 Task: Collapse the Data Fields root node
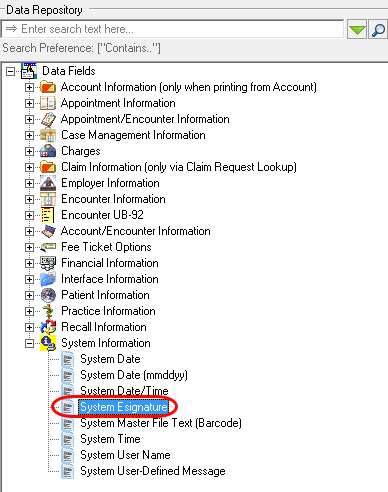click(11, 71)
